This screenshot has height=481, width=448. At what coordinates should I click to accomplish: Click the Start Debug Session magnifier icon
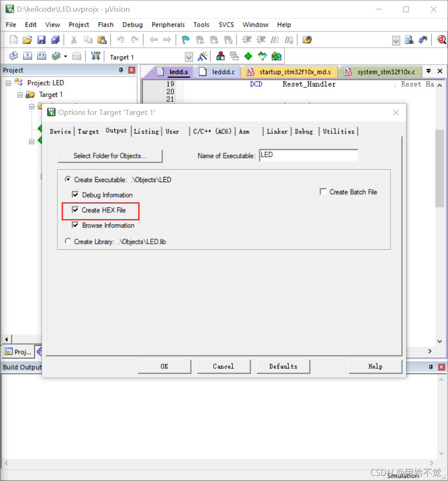(x=441, y=40)
